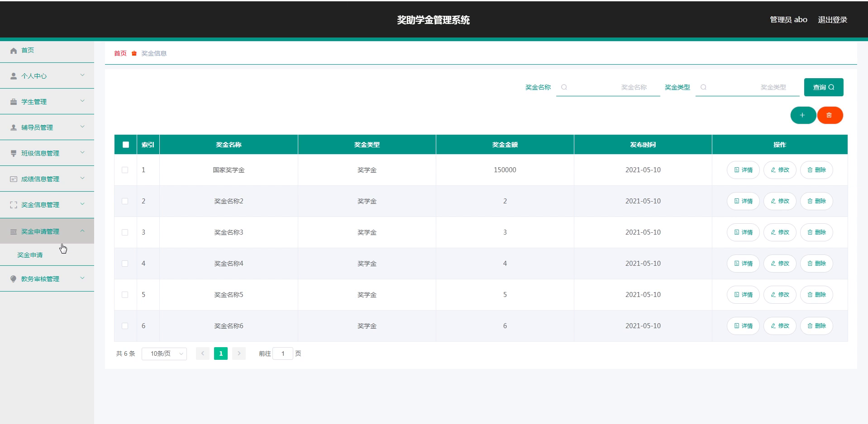Click 修改 for 国家奖学金 row
Viewport: 868px width, 424px height.
pyautogui.click(x=780, y=170)
